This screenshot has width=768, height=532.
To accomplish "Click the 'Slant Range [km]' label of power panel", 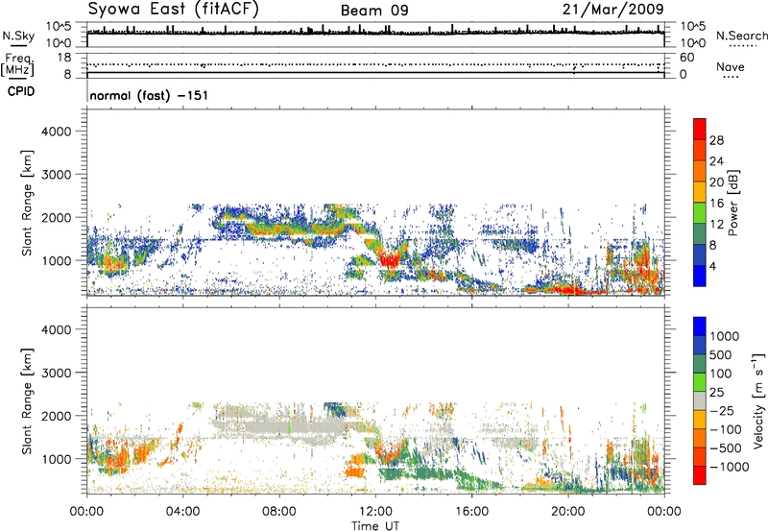I will pos(27,203).
